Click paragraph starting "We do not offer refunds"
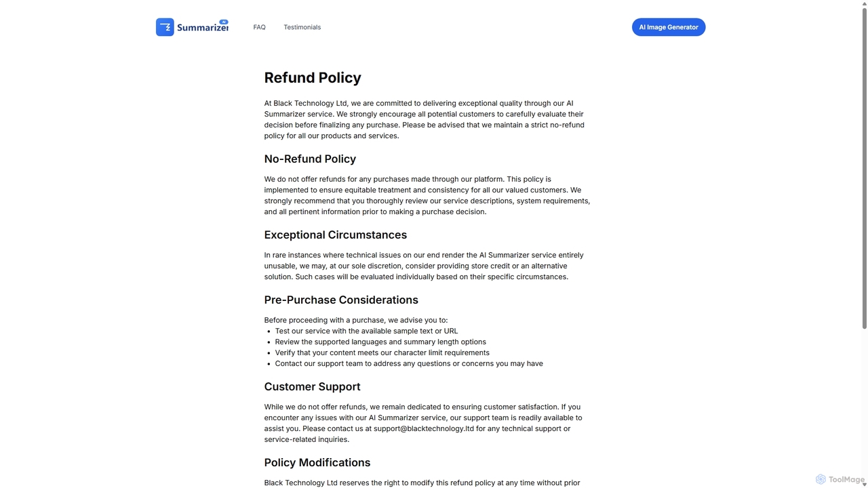 (x=427, y=195)
